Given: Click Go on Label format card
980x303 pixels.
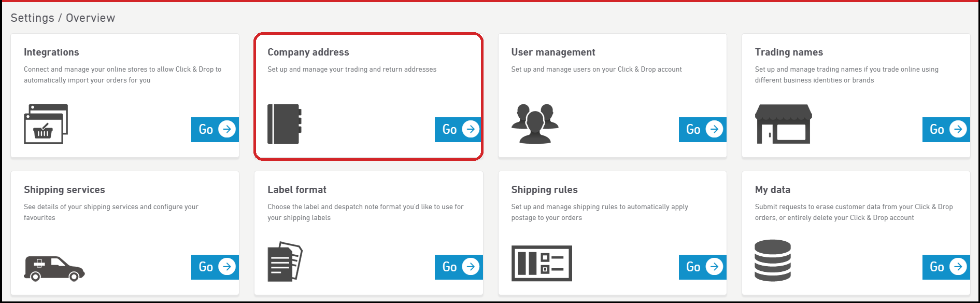Looking at the screenshot, I should pos(459,267).
